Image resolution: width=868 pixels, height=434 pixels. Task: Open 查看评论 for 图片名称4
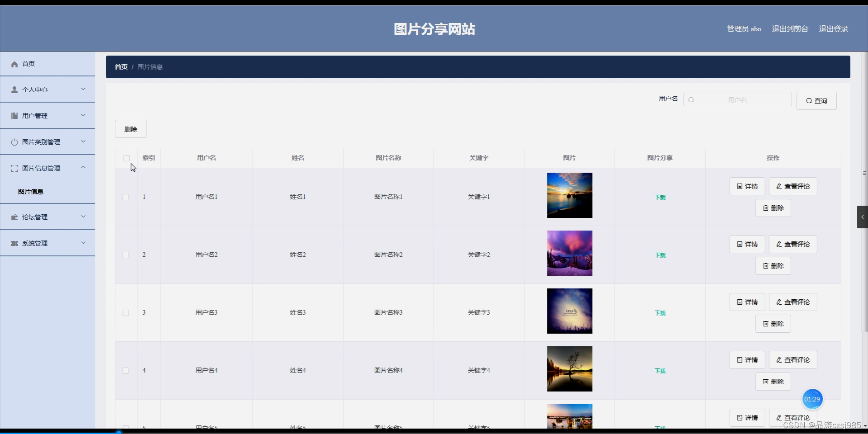pos(793,360)
